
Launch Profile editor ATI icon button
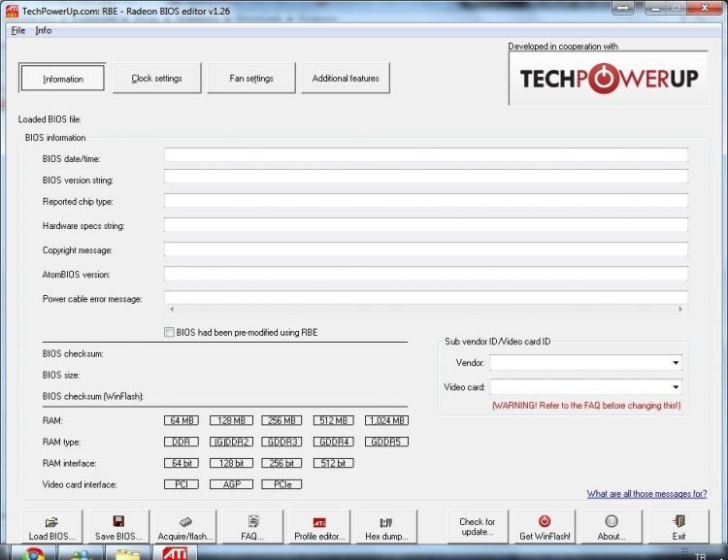pos(319,527)
